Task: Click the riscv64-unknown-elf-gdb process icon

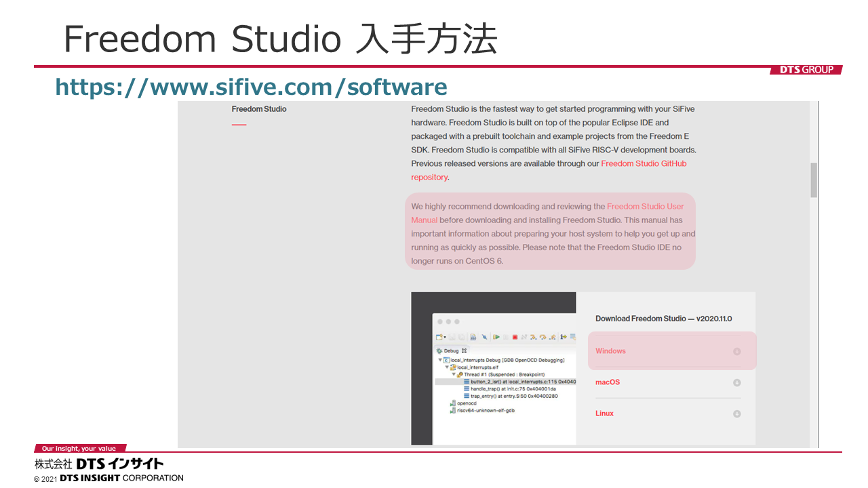Action: [453, 411]
